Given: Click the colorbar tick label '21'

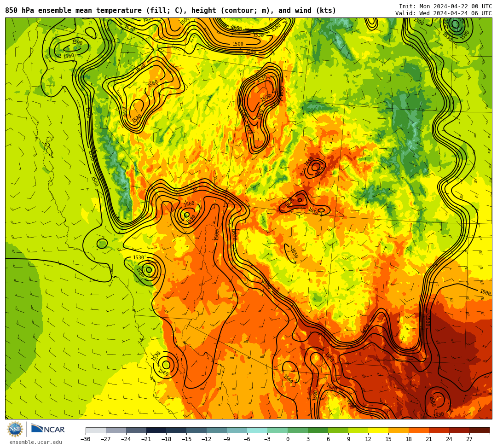Looking at the screenshot, I should [429, 439].
